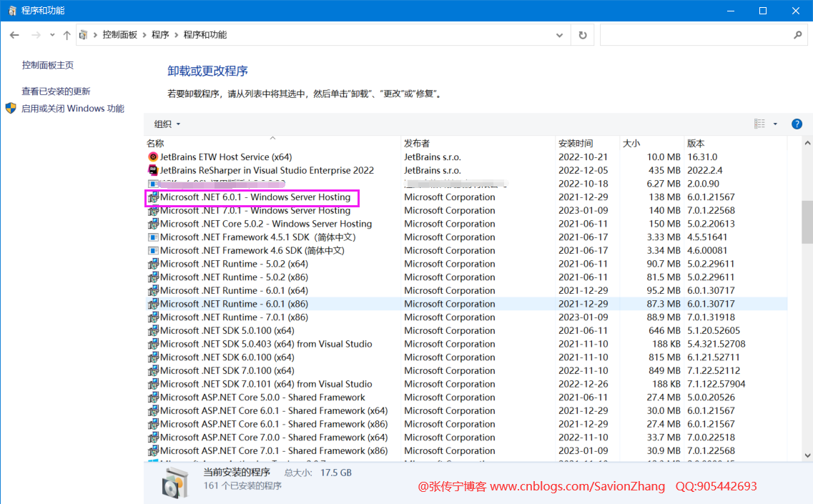Viewport: 813px width, 504px height.
Task: Click the JetBrains ETW Host Service icon
Action: pos(152,157)
